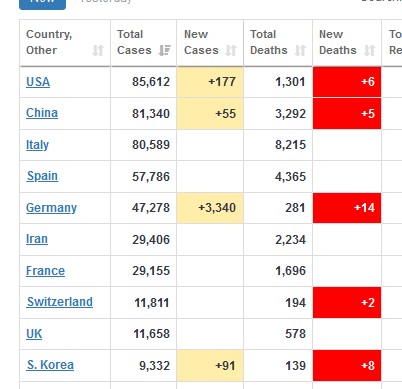The width and height of the screenshot is (402, 389).
Task: Click the Total Cases column header
Action: pos(144,43)
